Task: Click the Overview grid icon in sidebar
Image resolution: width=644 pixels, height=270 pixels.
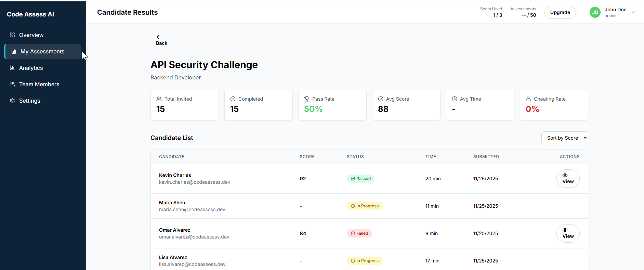Action: [x=12, y=35]
